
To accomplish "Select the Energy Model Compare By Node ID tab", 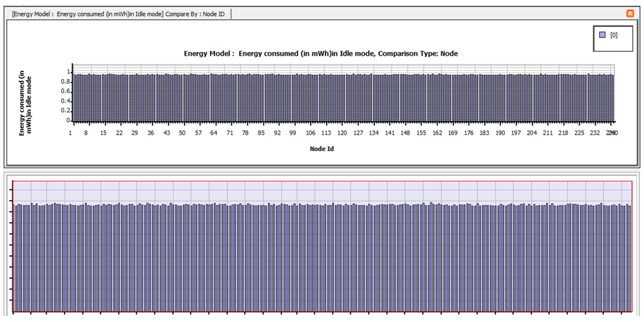I will point(118,14).
